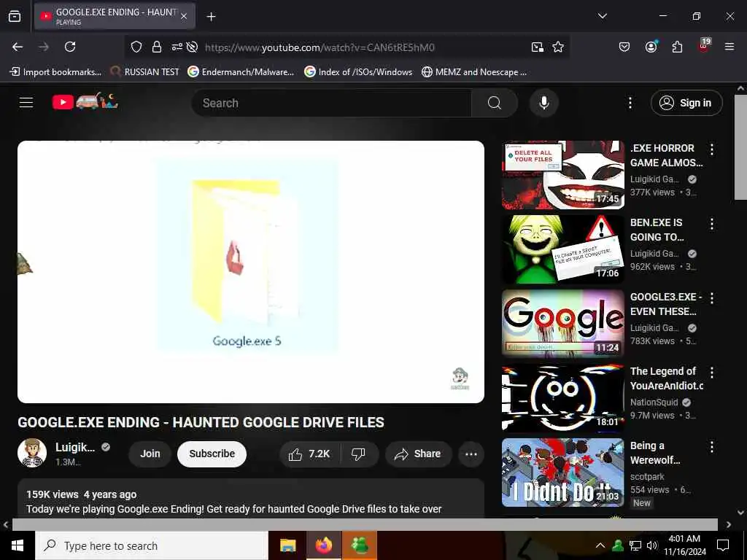Like the video with 7.2K likes

tap(309, 454)
